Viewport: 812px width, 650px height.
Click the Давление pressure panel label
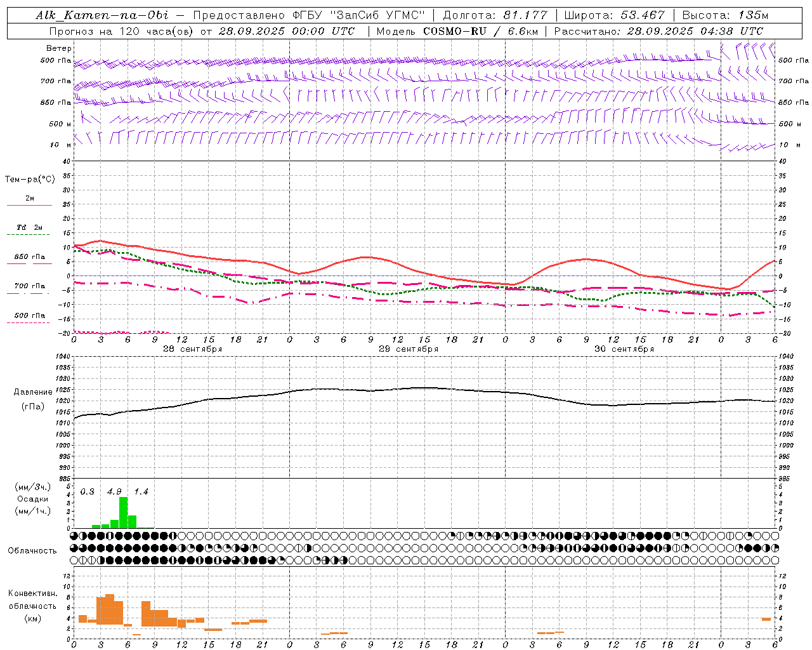[x=33, y=392]
